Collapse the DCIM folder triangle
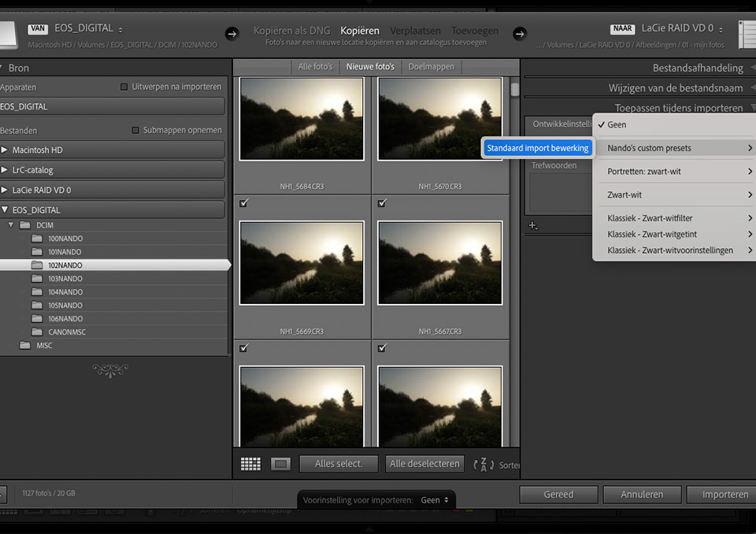This screenshot has width=756, height=534. point(11,225)
